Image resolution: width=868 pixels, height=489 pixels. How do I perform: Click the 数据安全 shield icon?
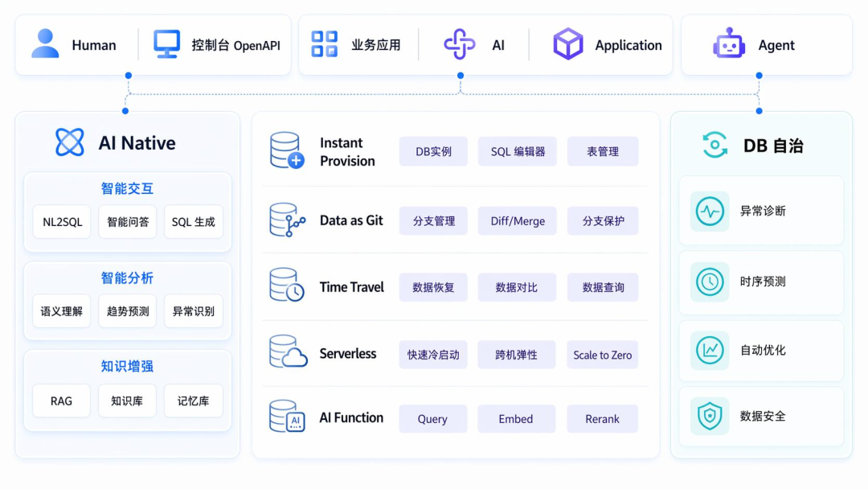pos(710,416)
